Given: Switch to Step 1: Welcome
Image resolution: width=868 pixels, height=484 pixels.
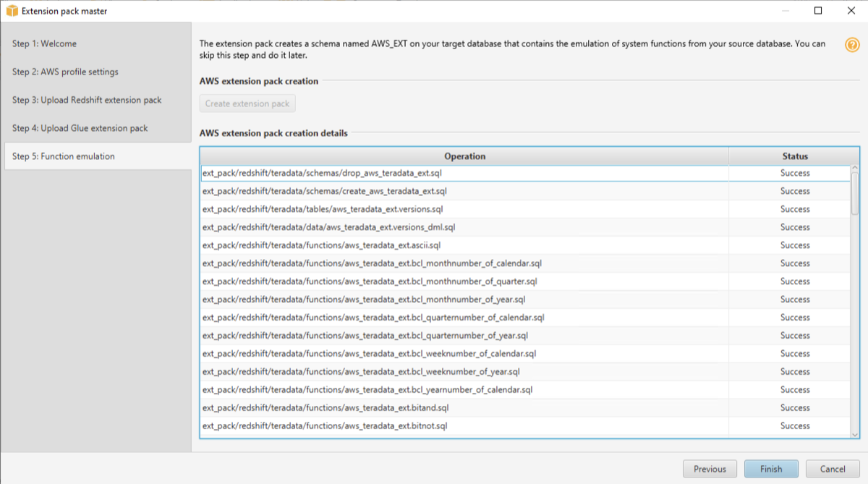Looking at the screenshot, I should (x=45, y=43).
